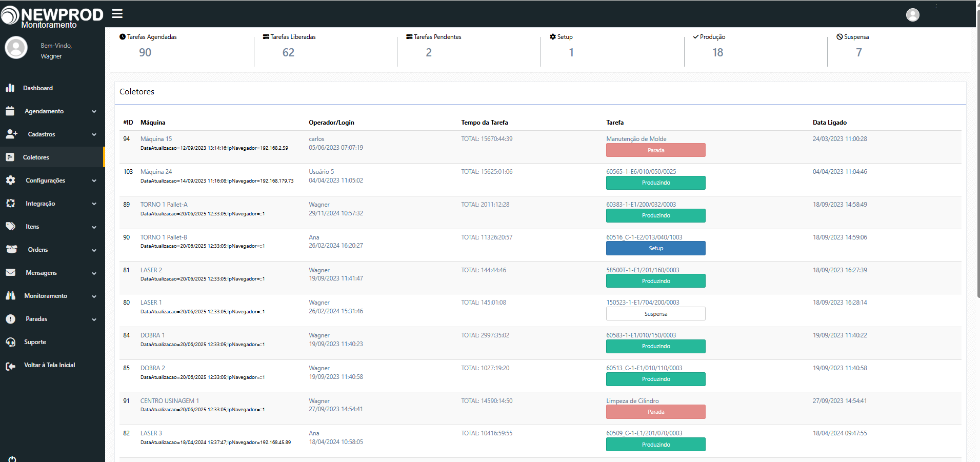Click the power icon at sidebar bottom
This screenshot has width=980, height=462.
12,459
